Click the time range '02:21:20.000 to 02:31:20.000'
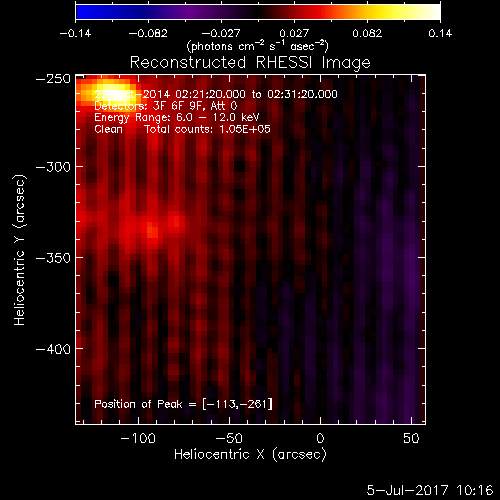Viewport: 500px width, 500px height. pos(256,94)
